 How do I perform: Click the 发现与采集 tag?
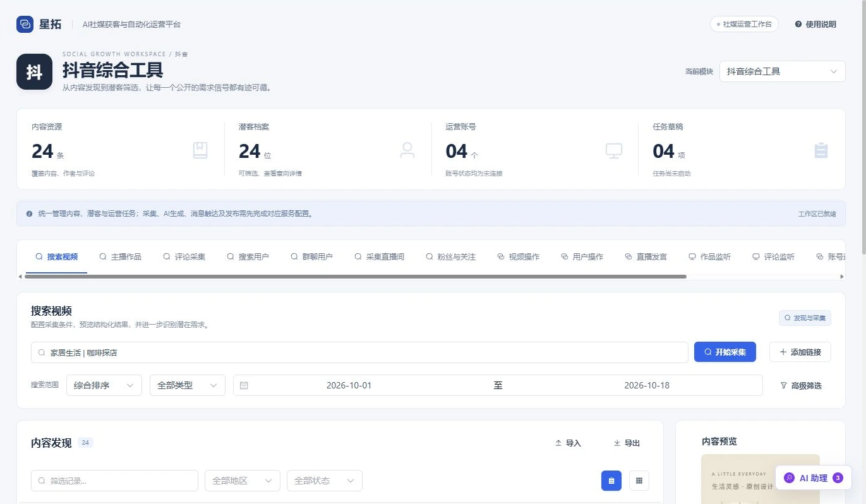coord(805,318)
